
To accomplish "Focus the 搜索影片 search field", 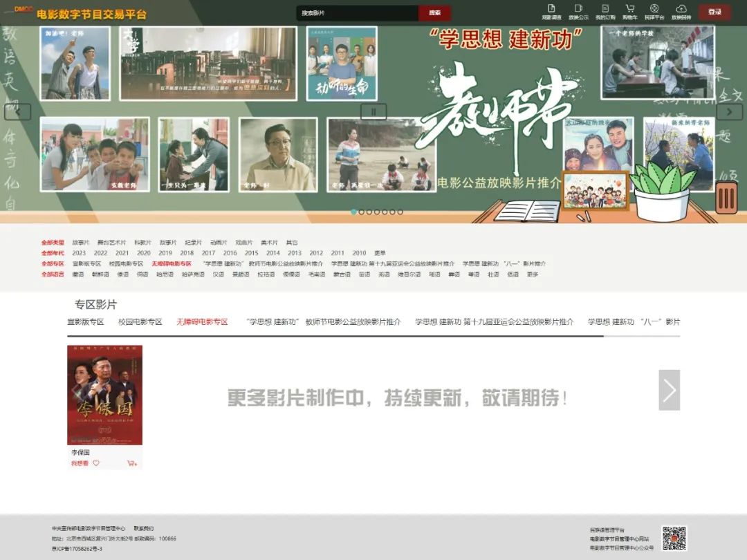I will [x=358, y=13].
